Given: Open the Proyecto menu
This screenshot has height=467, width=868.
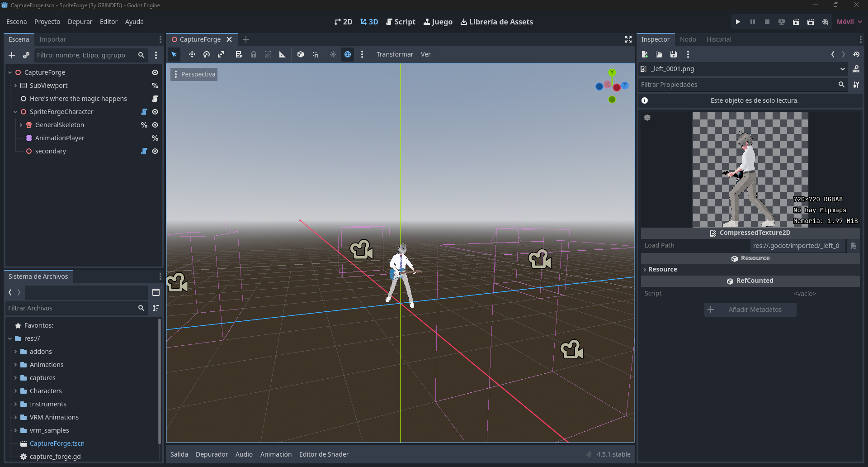Looking at the screenshot, I should 47,22.
